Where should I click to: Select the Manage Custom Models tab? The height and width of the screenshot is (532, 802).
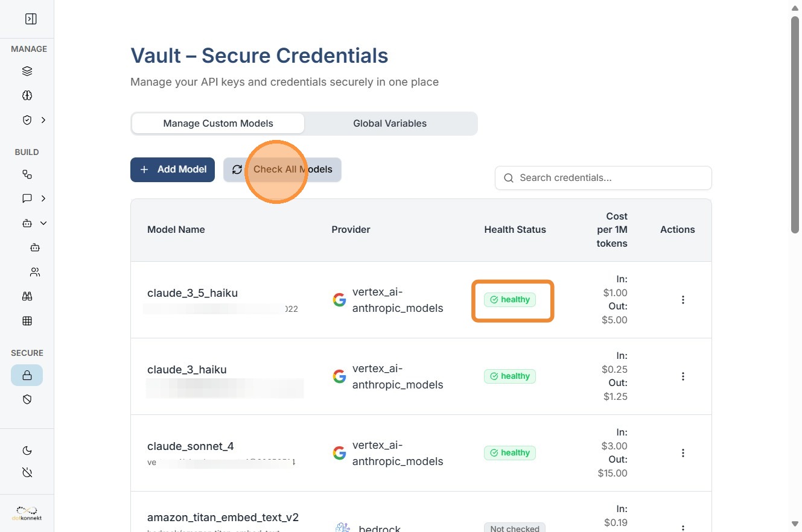click(218, 124)
